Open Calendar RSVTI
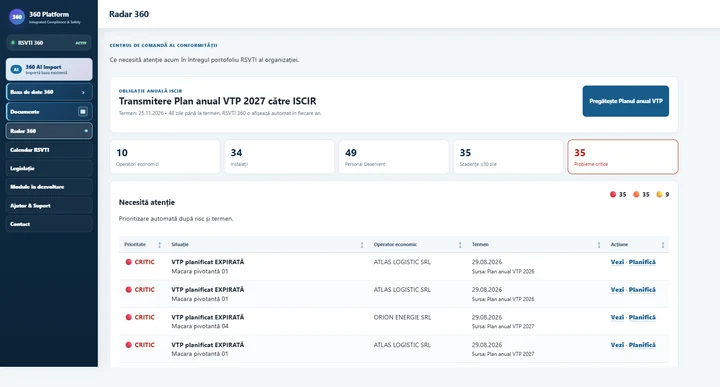This screenshot has width=720, height=387. coord(49,150)
